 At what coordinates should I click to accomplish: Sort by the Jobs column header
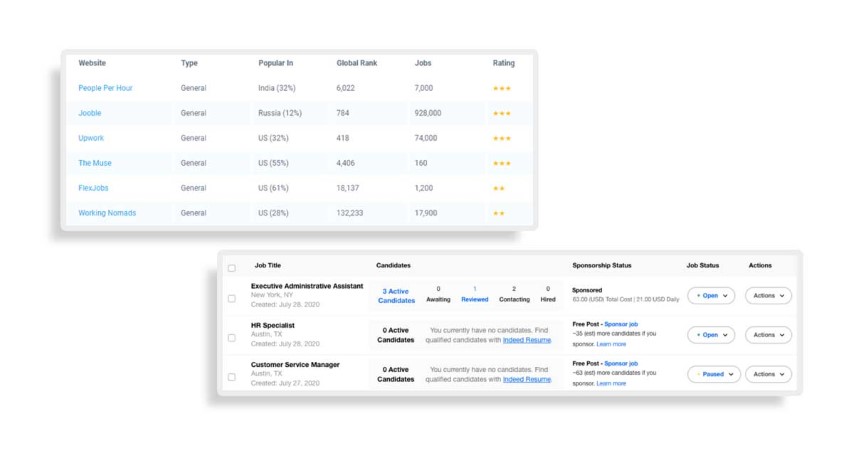pyautogui.click(x=423, y=63)
